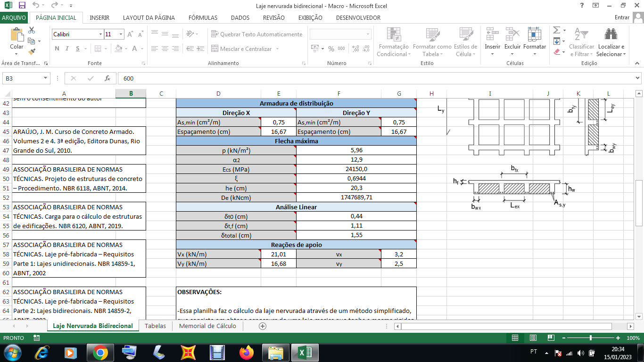Open Microsoft Excel Help question mark
Screen dimensions: 644x362
(x=582, y=6)
